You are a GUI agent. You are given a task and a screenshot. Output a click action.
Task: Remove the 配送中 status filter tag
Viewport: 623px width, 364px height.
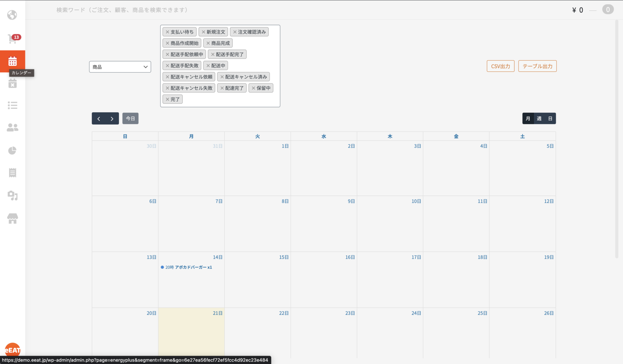[208, 66]
